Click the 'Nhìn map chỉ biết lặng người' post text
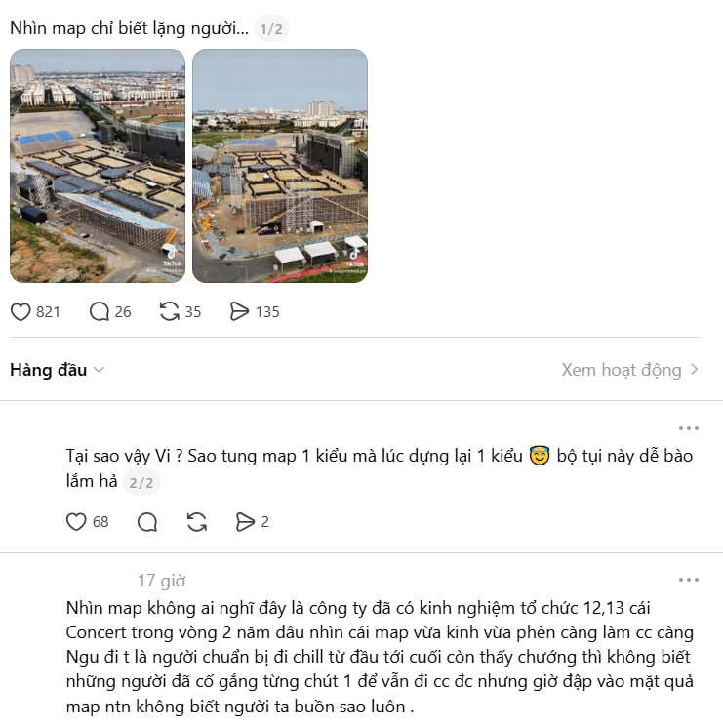 point(129,28)
